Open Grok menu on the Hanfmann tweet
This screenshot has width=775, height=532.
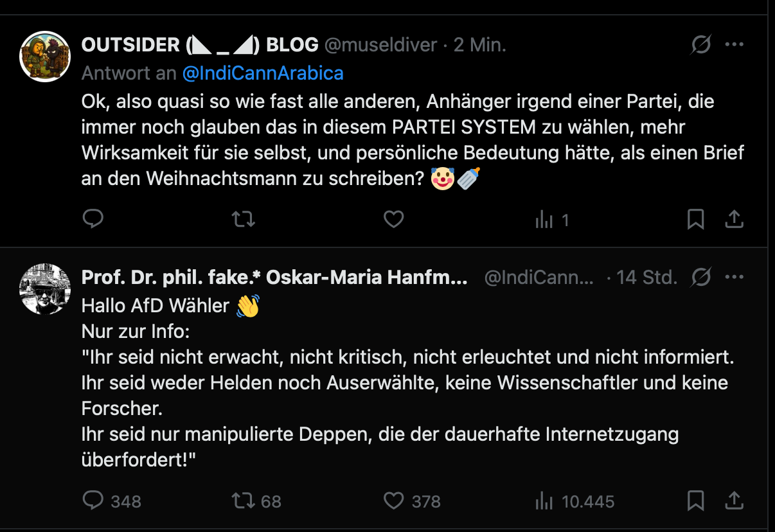coord(700,277)
